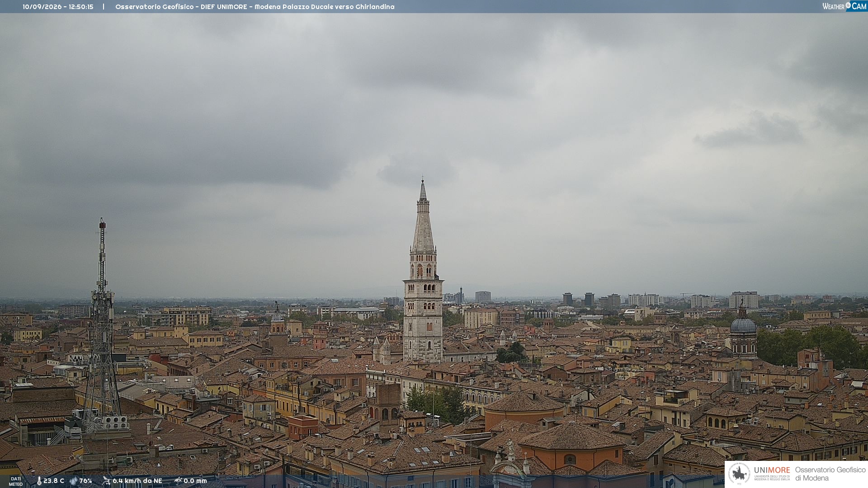Click the wind anemometer icon
The width and height of the screenshot is (868, 488).
coord(106,481)
